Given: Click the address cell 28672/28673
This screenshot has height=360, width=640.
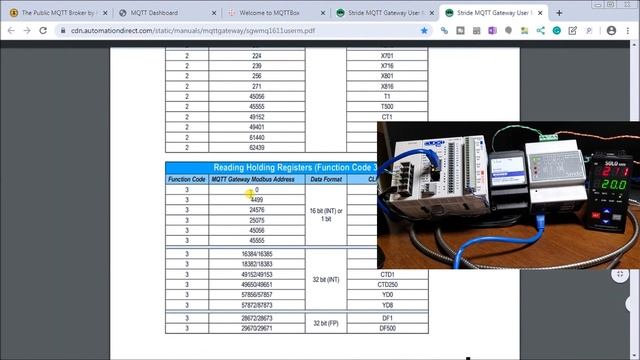Looking at the screenshot, I should click(257, 318).
